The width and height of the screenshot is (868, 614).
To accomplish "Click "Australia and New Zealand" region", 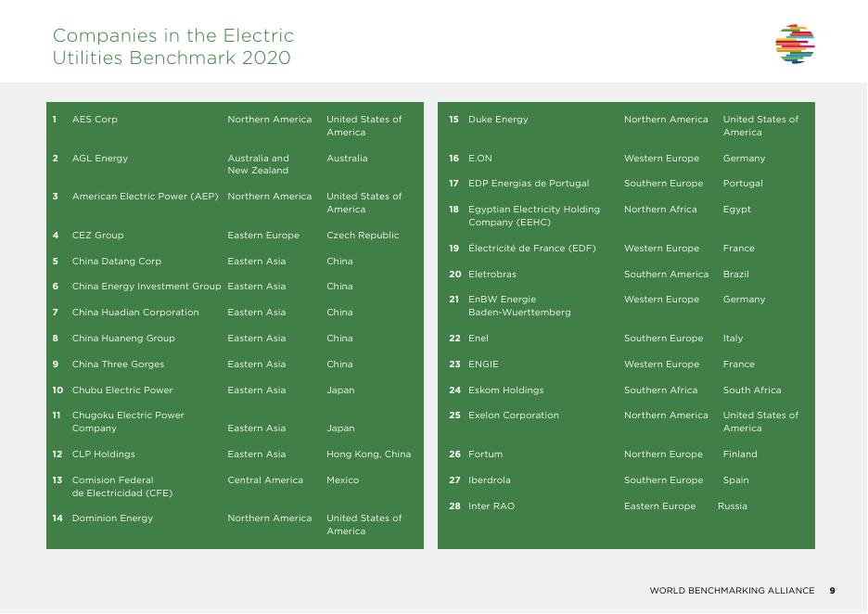I will click(258, 164).
